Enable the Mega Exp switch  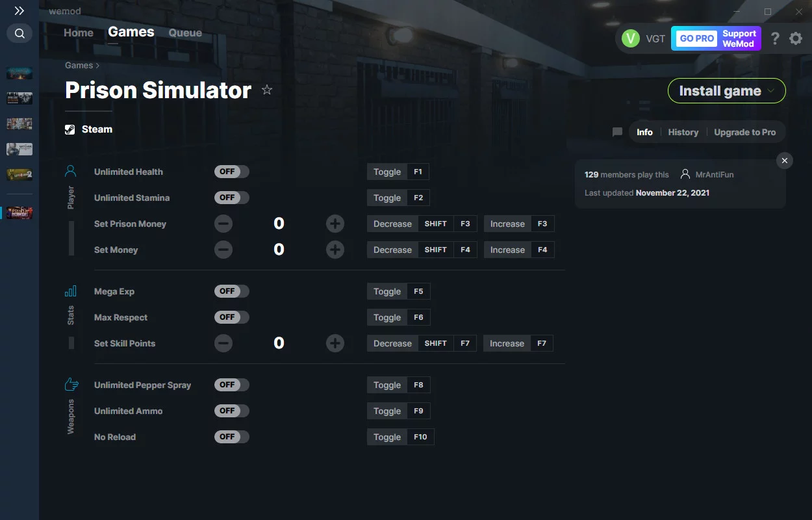coord(232,291)
